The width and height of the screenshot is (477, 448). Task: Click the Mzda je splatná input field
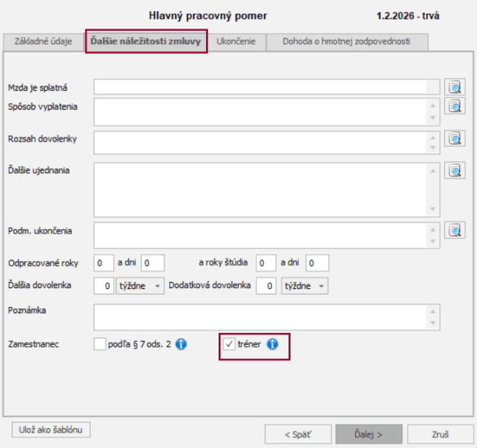point(260,87)
